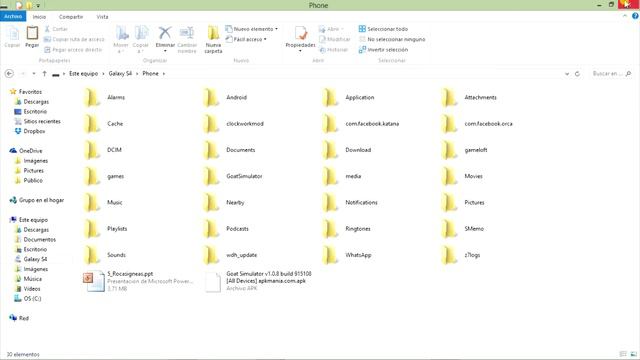Click Este equipo in the address bar
Viewport: 640px width, 360px height.
[83, 73]
